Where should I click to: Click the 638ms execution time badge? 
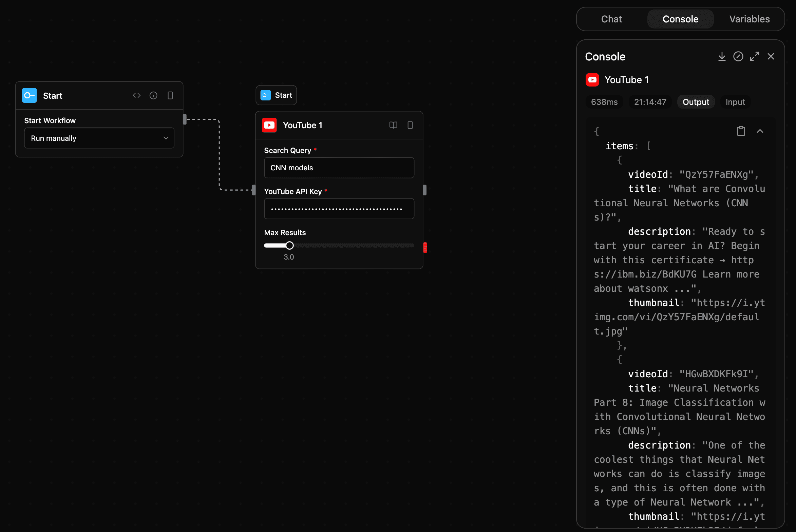(604, 102)
